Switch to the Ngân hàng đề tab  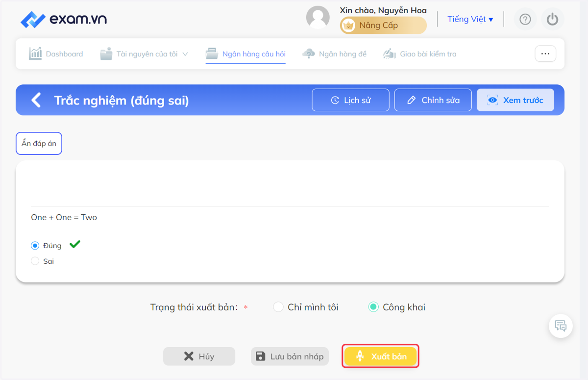point(335,54)
